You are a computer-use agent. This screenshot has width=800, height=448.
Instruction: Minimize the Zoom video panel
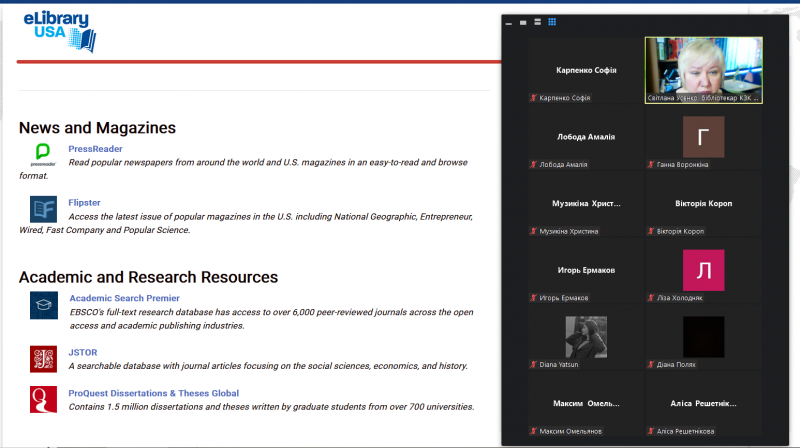(509, 23)
